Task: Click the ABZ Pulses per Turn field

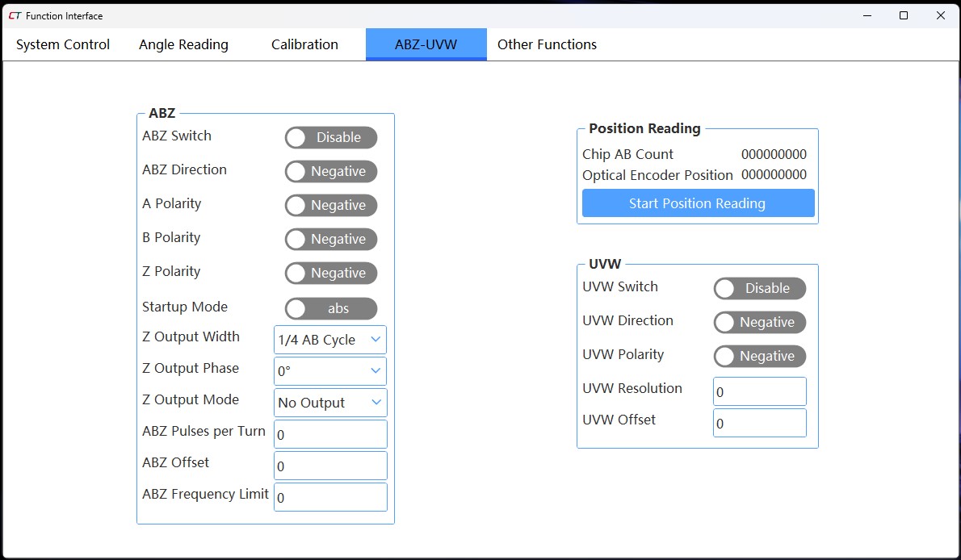Action: pos(330,434)
